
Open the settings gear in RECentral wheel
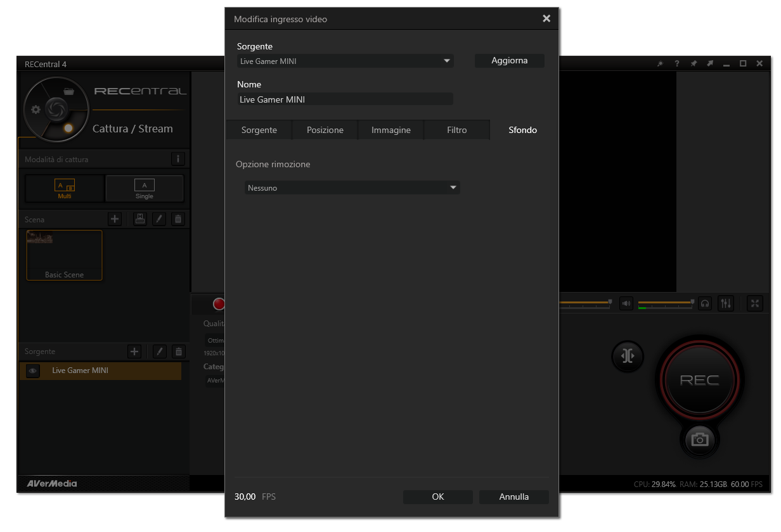[x=35, y=110]
